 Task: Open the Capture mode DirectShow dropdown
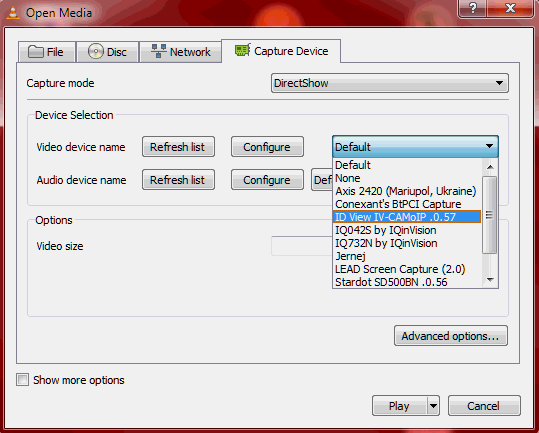390,83
